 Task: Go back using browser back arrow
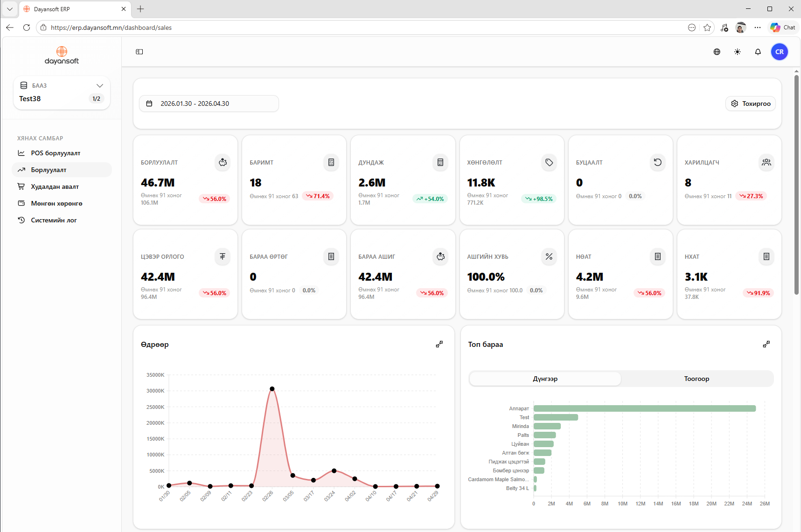point(10,28)
